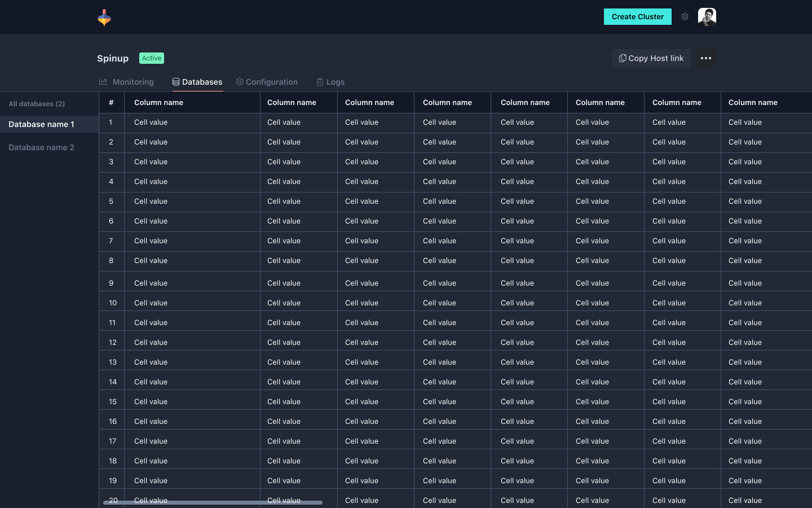Click the Copy Host link button
Image resolution: width=812 pixels, height=508 pixels.
651,58
